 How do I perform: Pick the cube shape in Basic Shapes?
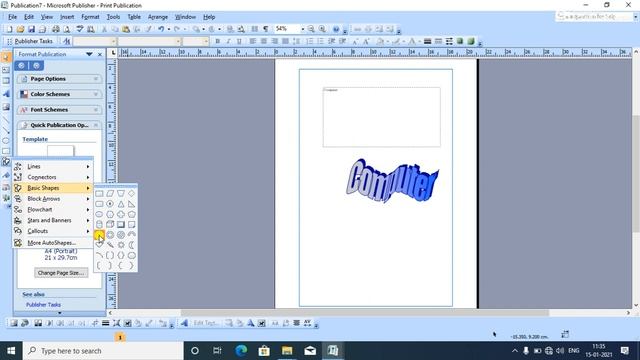(110, 224)
